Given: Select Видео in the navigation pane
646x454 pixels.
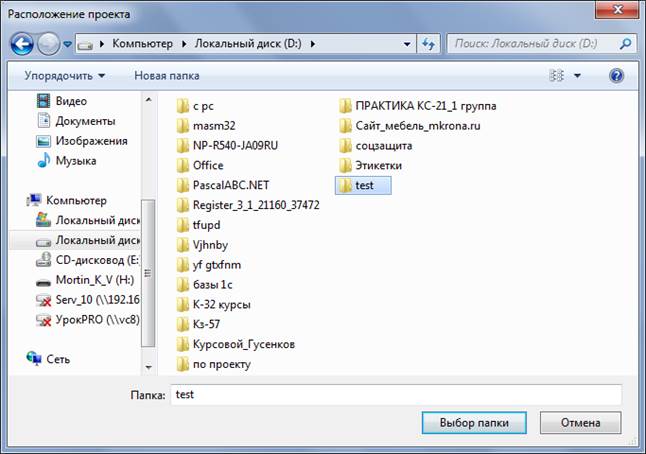Looking at the screenshot, I should tap(62, 101).
